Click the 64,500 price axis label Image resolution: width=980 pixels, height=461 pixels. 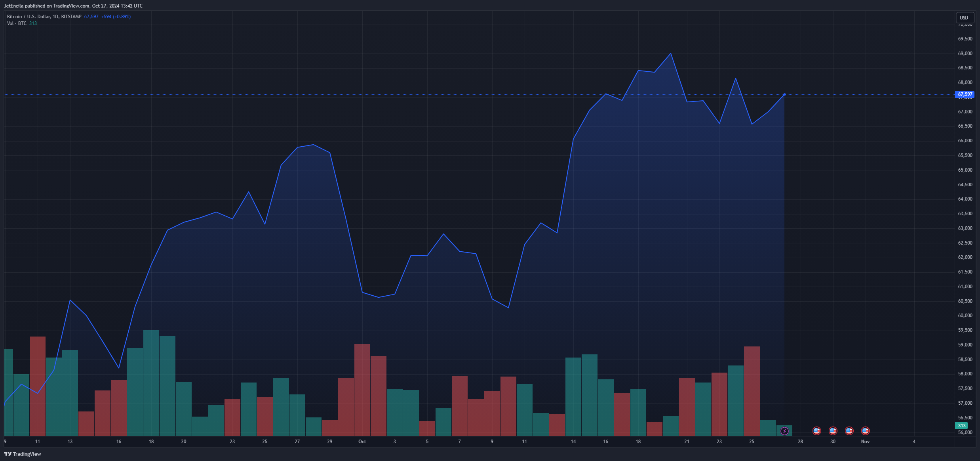coord(965,185)
